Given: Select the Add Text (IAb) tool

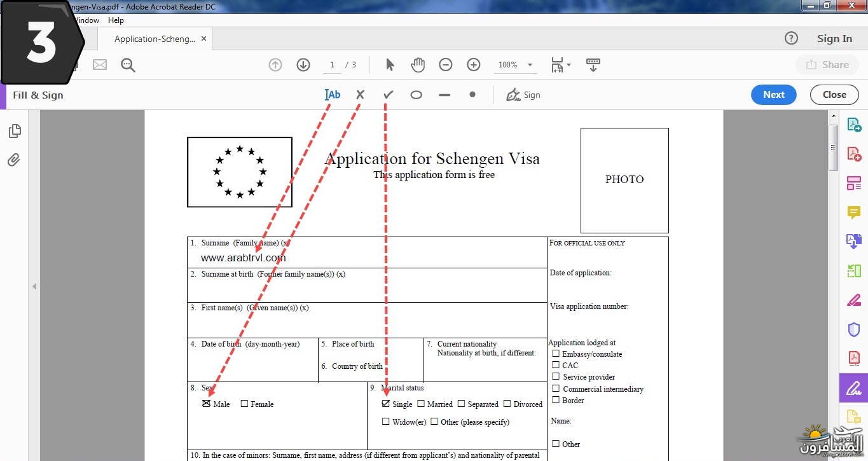Looking at the screenshot, I should click(333, 95).
